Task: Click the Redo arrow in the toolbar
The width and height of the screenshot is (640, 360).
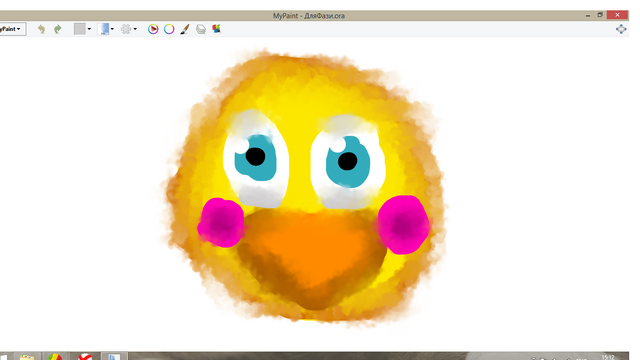Action: point(58,29)
